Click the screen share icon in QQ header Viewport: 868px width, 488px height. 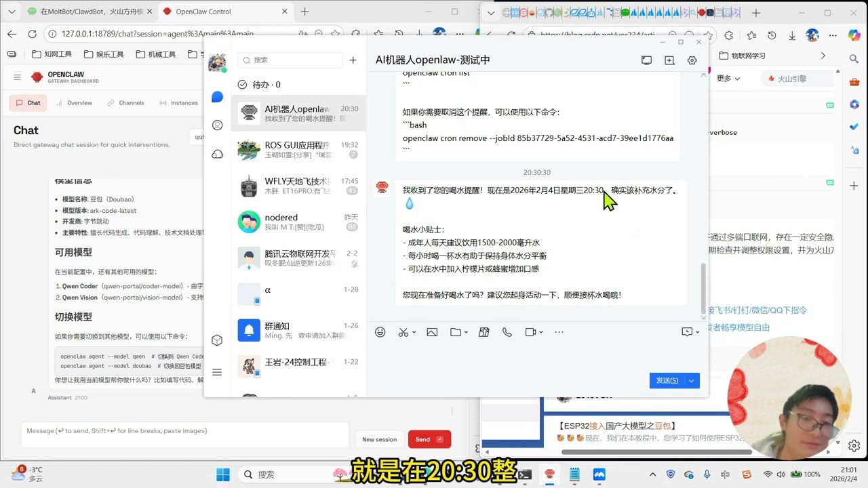[x=646, y=60]
